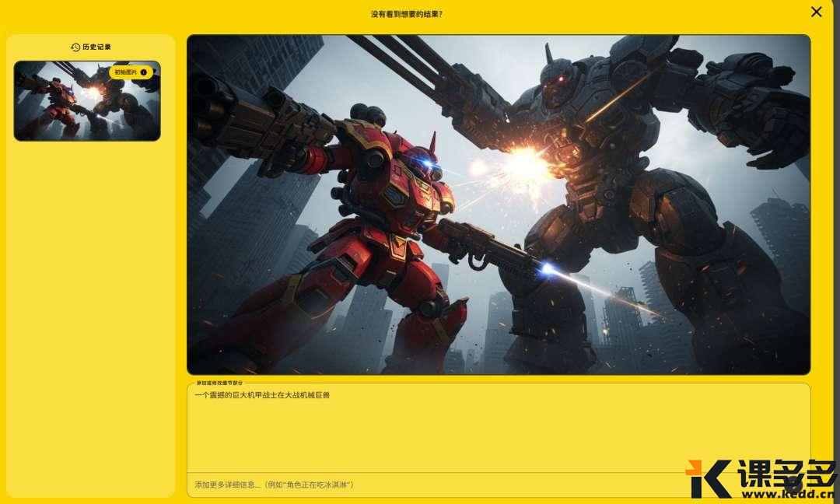Click the 添加或修改细节部分 field label
Viewport: 840px width, 504px height.
coord(219,383)
